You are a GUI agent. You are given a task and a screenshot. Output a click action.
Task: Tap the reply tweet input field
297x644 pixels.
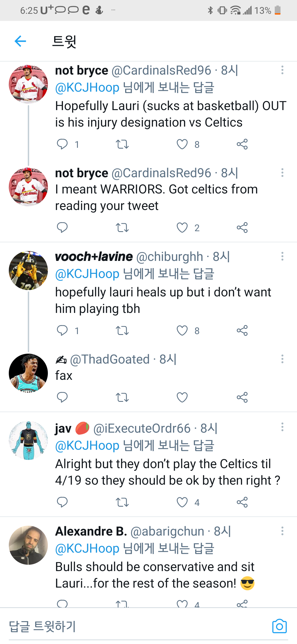pyautogui.click(x=137, y=626)
